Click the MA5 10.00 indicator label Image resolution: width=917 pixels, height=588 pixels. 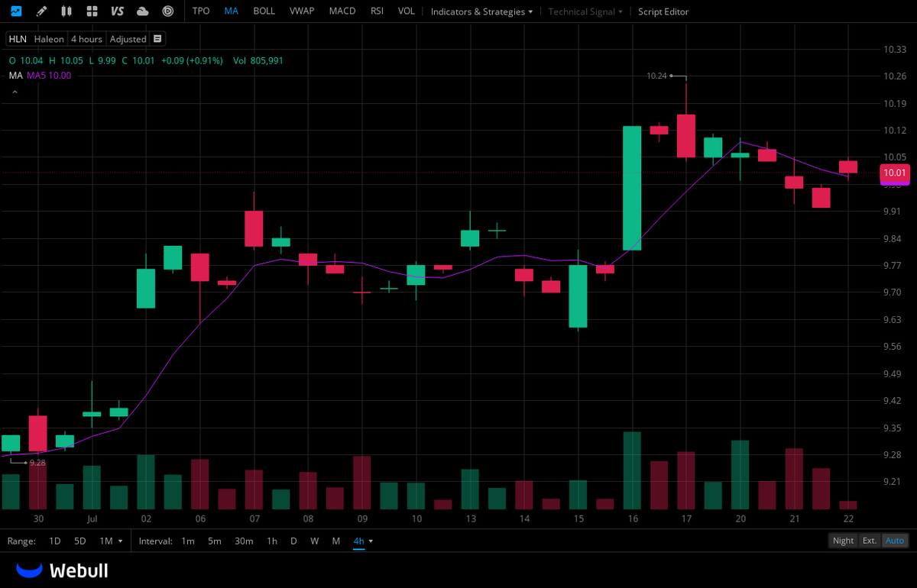[x=49, y=75]
